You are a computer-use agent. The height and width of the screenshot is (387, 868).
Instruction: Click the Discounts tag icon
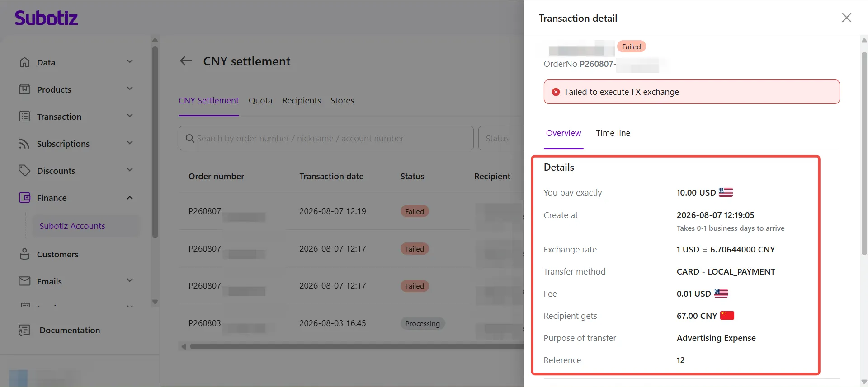click(x=24, y=171)
